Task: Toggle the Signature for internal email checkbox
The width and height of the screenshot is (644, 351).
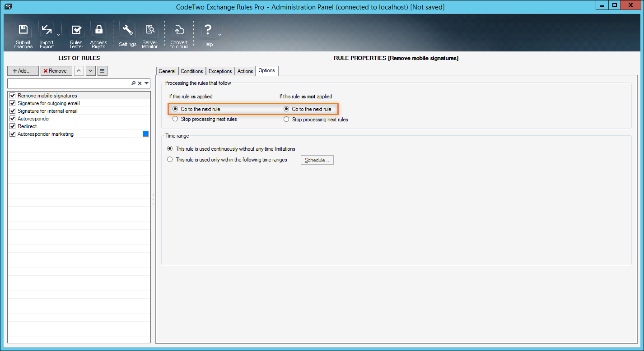Action: tap(13, 111)
